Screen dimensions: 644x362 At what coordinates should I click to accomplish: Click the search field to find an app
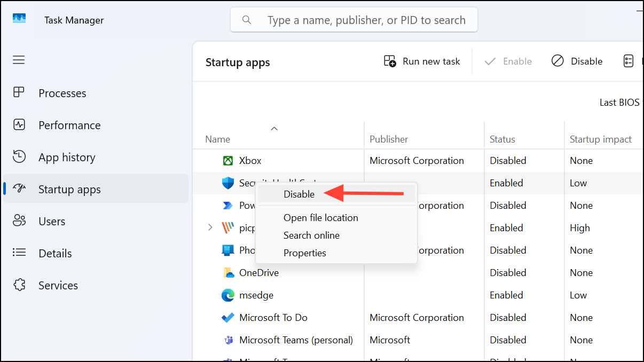tap(354, 19)
